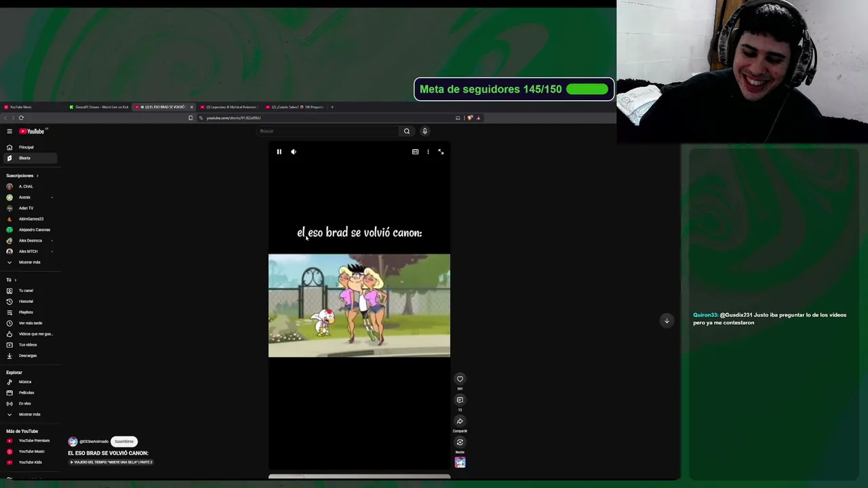Close the EL ESO BRAD tab

pyautogui.click(x=191, y=107)
